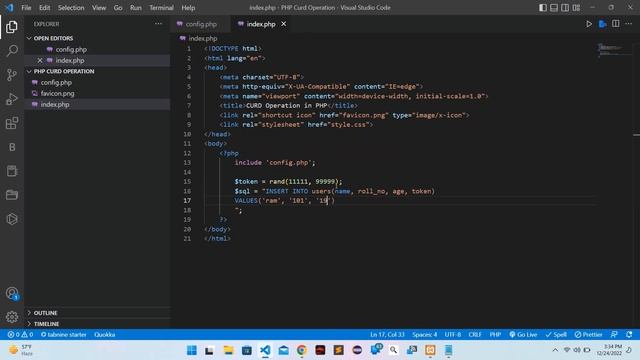
Task: Toggle the Secondary Side Bar layout button
Action: [565, 8]
